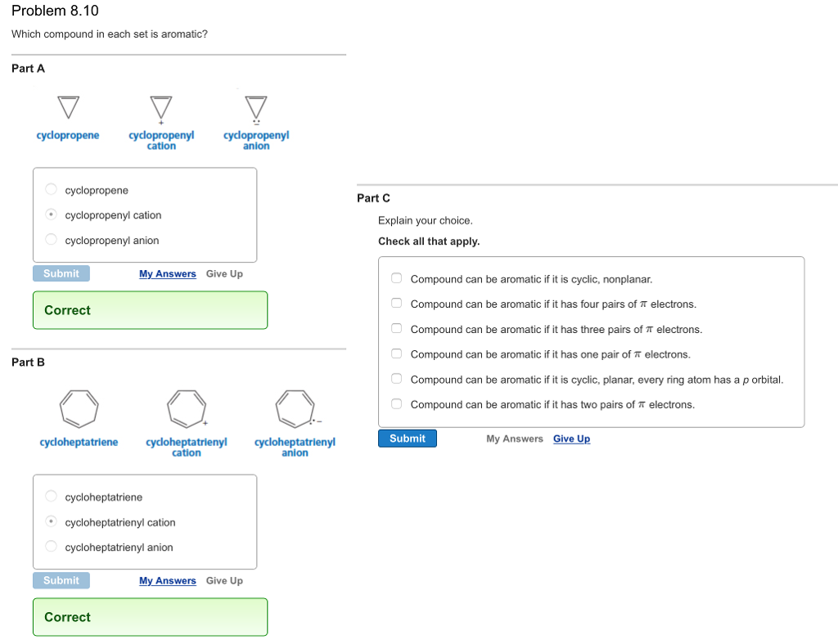Open the My Answers link under Part A
This screenshot has width=838, height=644.
tap(167, 274)
